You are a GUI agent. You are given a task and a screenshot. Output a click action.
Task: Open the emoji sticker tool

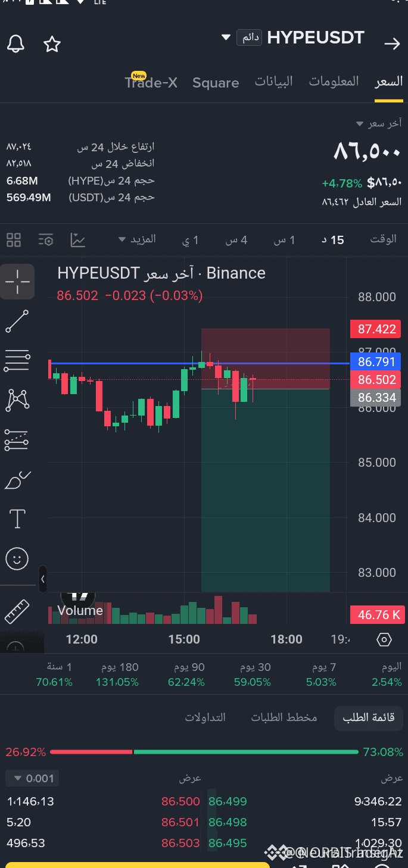coord(17,558)
